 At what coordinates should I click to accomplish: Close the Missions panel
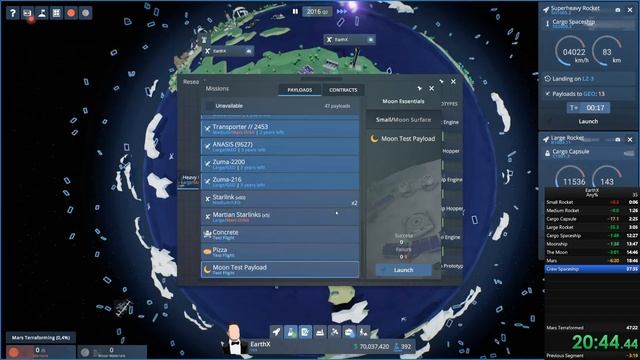[x=432, y=88]
